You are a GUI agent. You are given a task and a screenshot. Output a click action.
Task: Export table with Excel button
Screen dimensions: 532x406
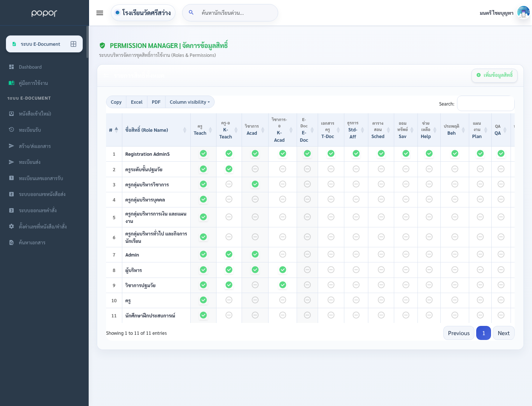[x=137, y=102]
